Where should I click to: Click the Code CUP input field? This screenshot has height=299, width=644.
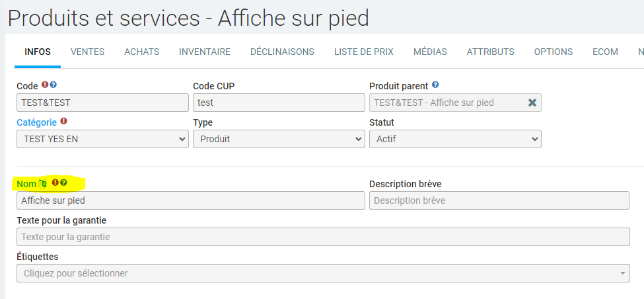278,103
